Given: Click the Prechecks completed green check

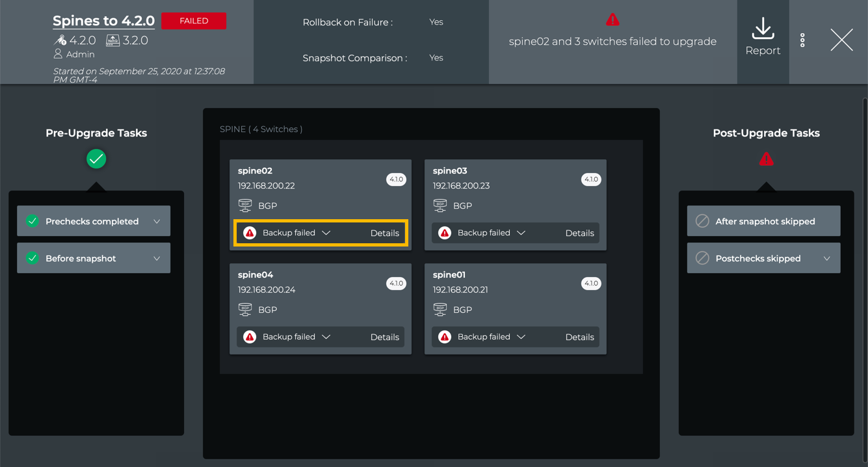Looking at the screenshot, I should pos(33,221).
